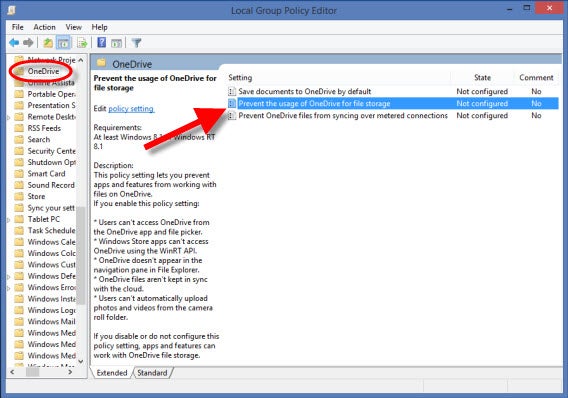Select Windows Cale folder in tree

pos(51,242)
